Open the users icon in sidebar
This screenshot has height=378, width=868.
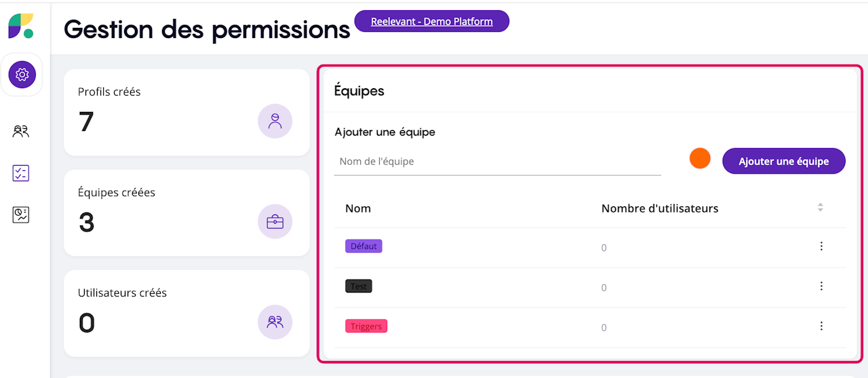click(21, 132)
